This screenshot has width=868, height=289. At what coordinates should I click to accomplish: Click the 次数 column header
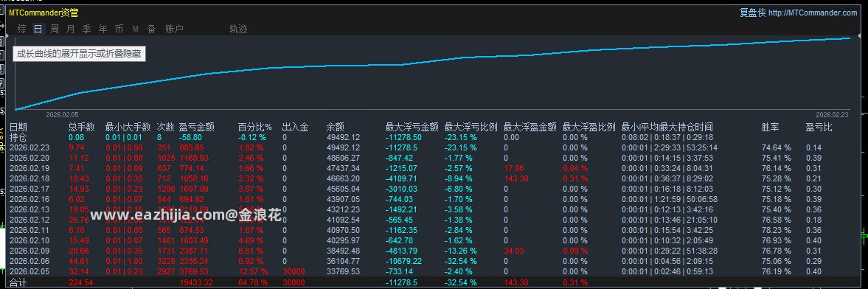(165, 128)
